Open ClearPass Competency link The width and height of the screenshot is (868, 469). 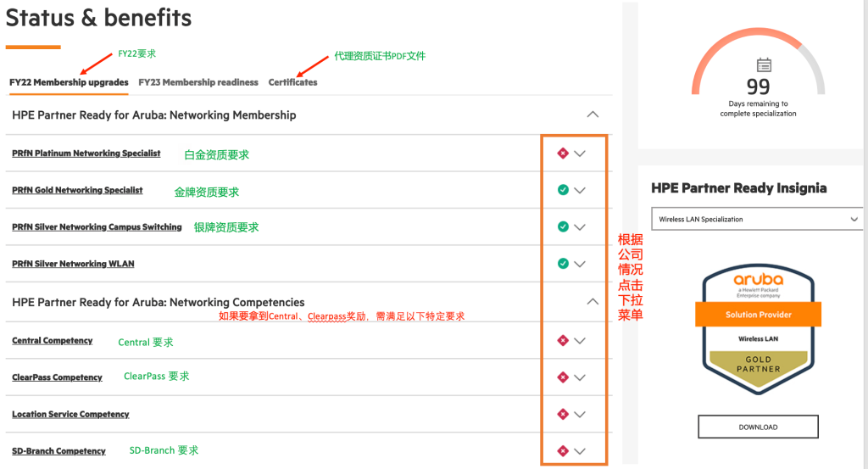[x=57, y=377]
